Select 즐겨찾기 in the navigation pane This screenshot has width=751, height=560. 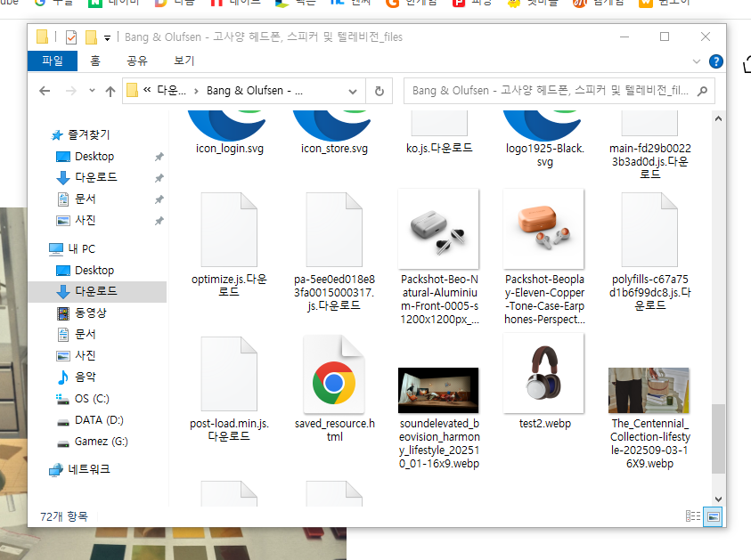pos(88,134)
